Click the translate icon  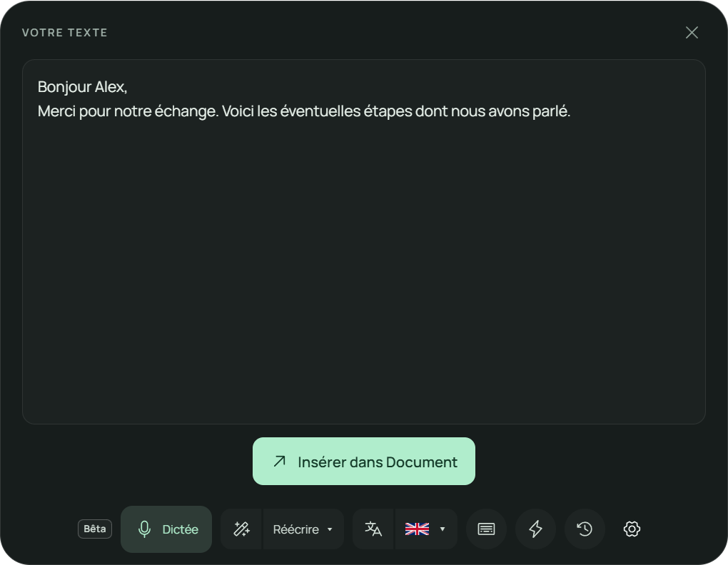pyautogui.click(x=373, y=529)
